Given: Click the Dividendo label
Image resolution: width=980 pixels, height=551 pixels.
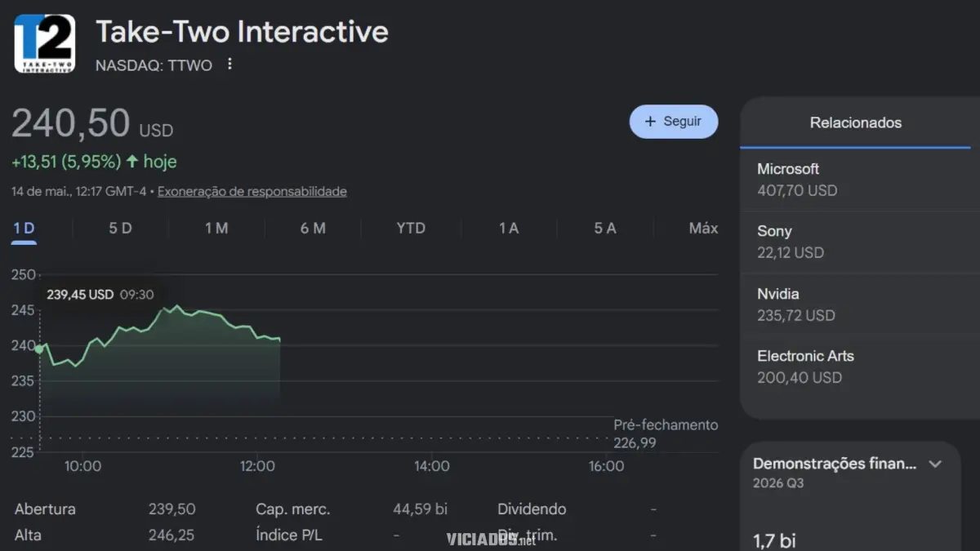Looking at the screenshot, I should [x=532, y=509].
